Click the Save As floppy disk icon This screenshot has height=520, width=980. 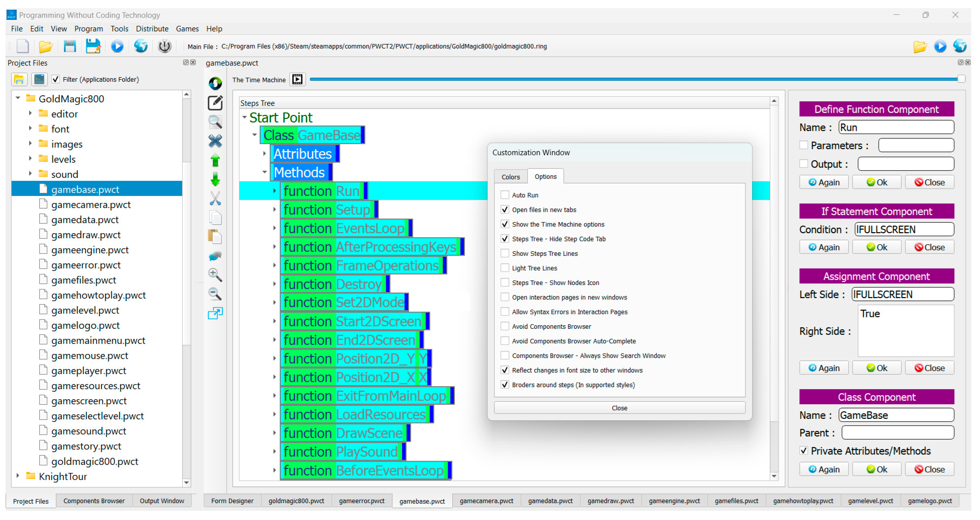click(x=93, y=46)
